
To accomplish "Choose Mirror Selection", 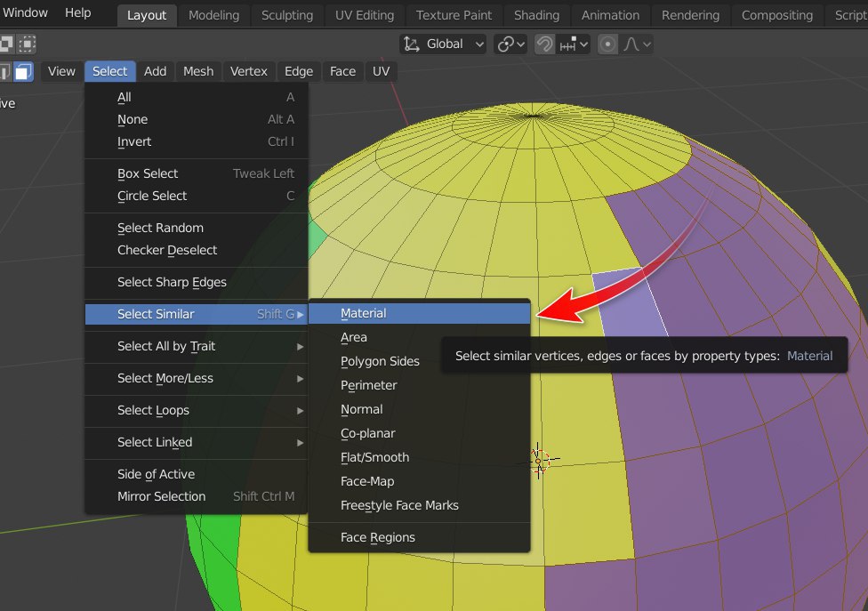I will click(197, 496).
